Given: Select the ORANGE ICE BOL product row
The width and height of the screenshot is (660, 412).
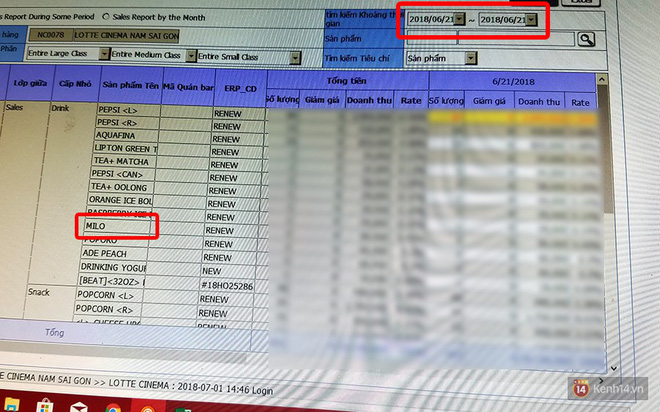Looking at the screenshot, I should (x=120, y=200).
